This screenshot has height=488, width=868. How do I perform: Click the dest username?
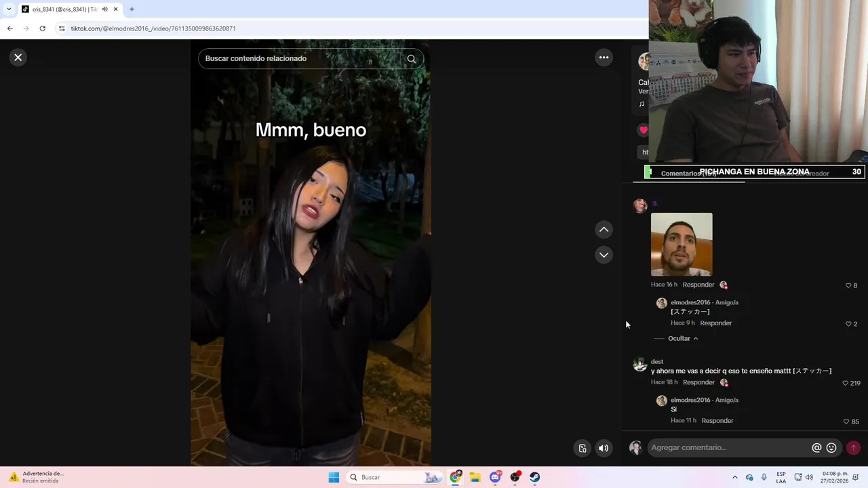(x=657, y=362)
